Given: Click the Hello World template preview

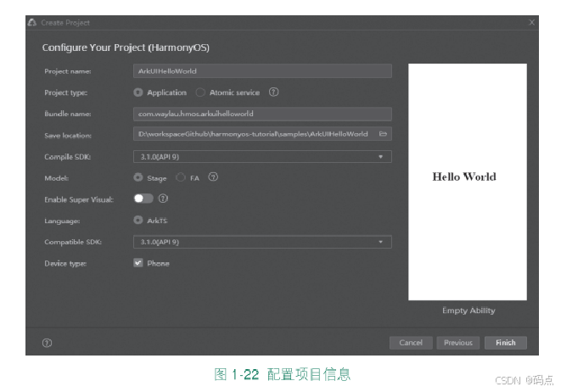Looking at the screenshot, I should (468, 182).
